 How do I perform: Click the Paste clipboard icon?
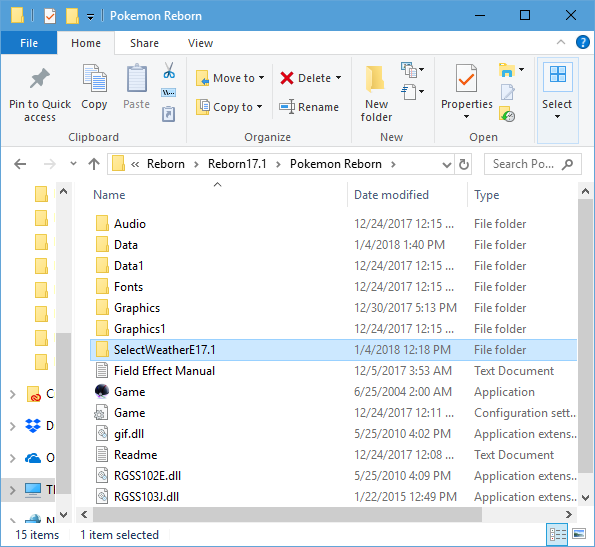tap(137, 78)
